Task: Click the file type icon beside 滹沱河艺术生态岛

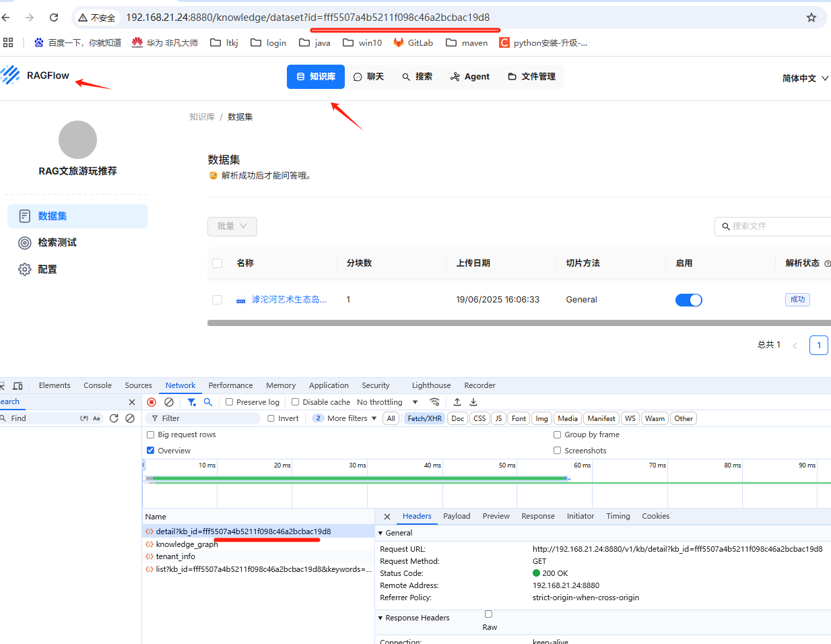Action: click(241, 300)
